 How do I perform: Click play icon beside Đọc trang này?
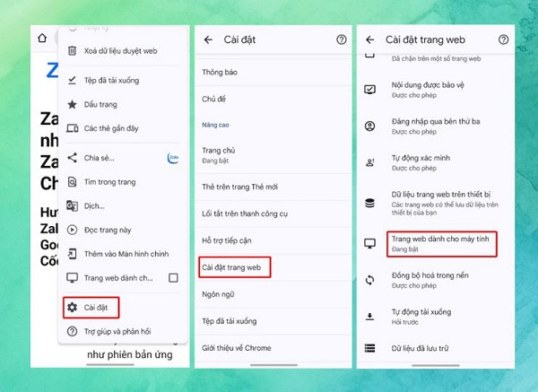72,230
